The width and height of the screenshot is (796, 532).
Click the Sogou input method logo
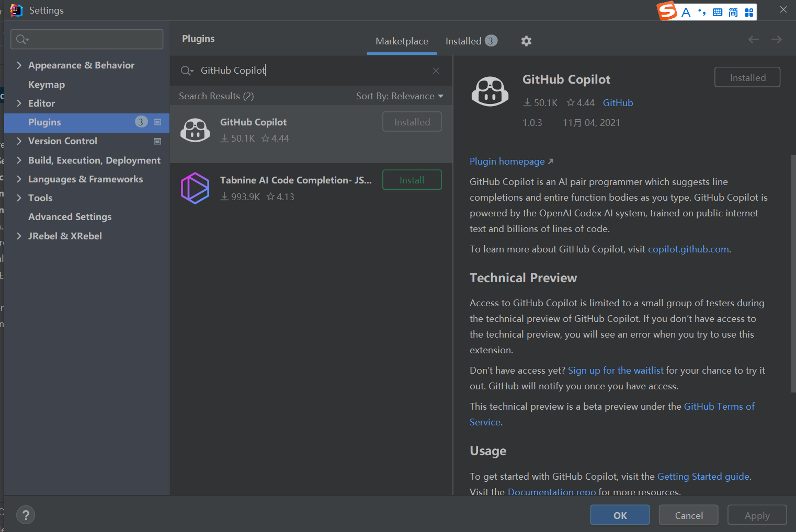click(x=667, y=11)
